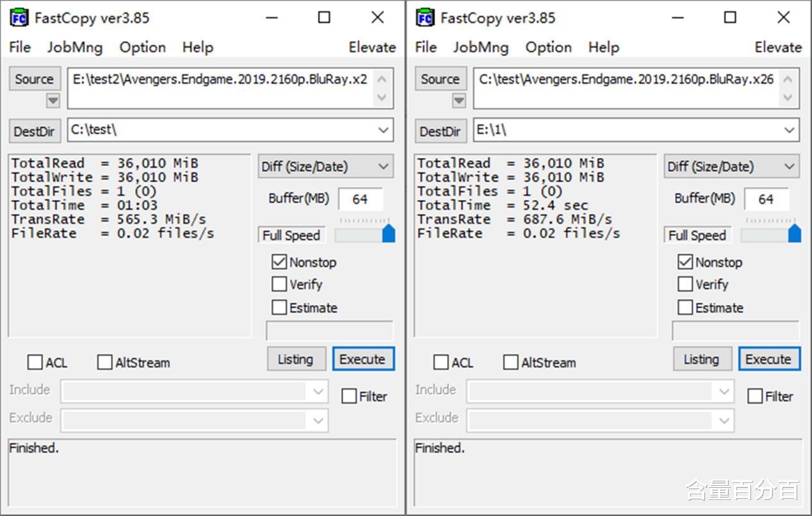Screen dimensions: 812x516
Task: Expand the E:\1\ destination dropdown
Action: pos(789,130)
